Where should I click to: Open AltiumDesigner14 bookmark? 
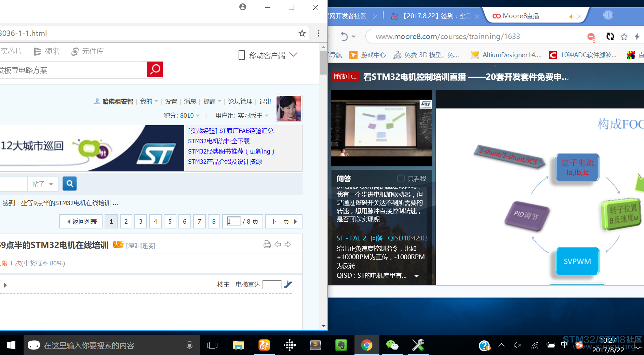507,55
